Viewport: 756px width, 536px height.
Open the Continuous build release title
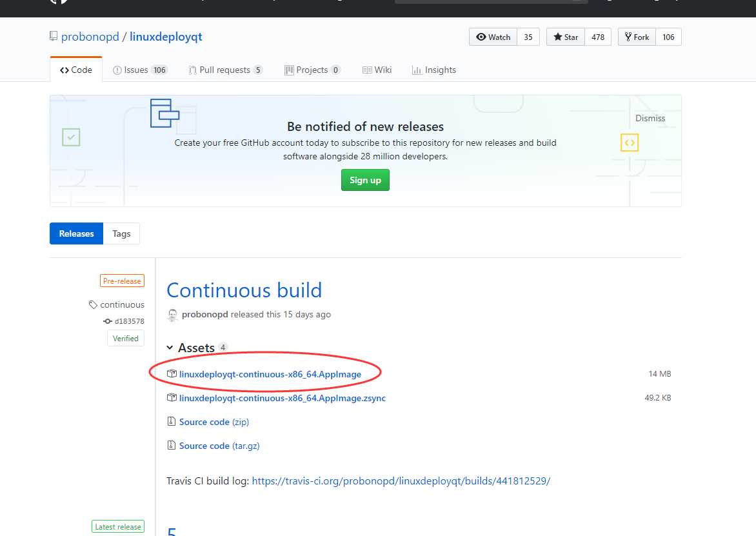244,290
